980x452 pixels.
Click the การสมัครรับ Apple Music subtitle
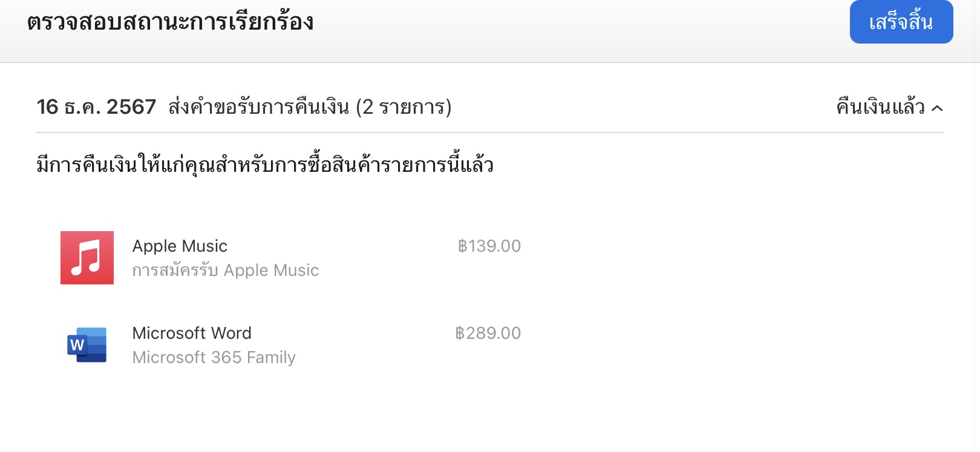click(226, 270)
